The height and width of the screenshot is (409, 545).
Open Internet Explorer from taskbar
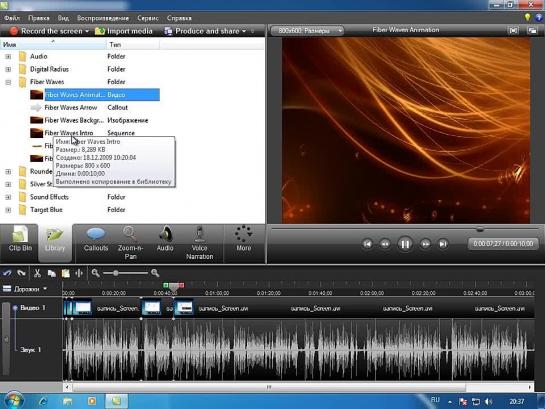(43, 402)
